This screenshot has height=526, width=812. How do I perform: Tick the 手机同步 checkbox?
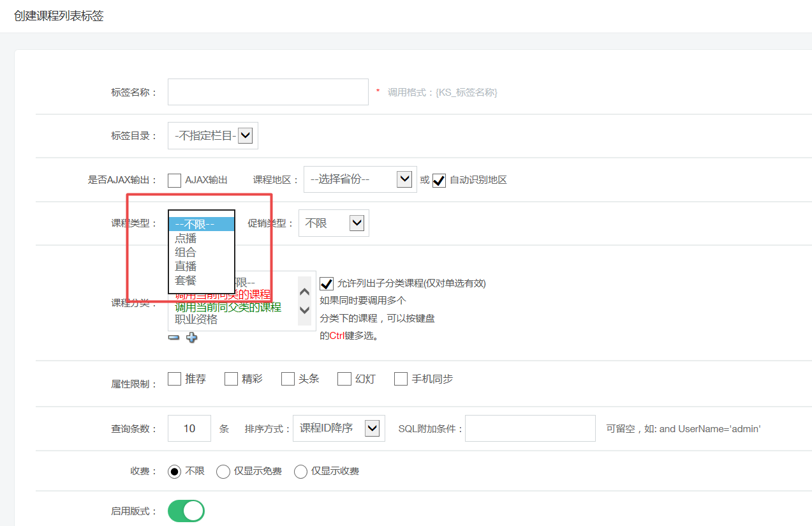click(x=401, y=379)
